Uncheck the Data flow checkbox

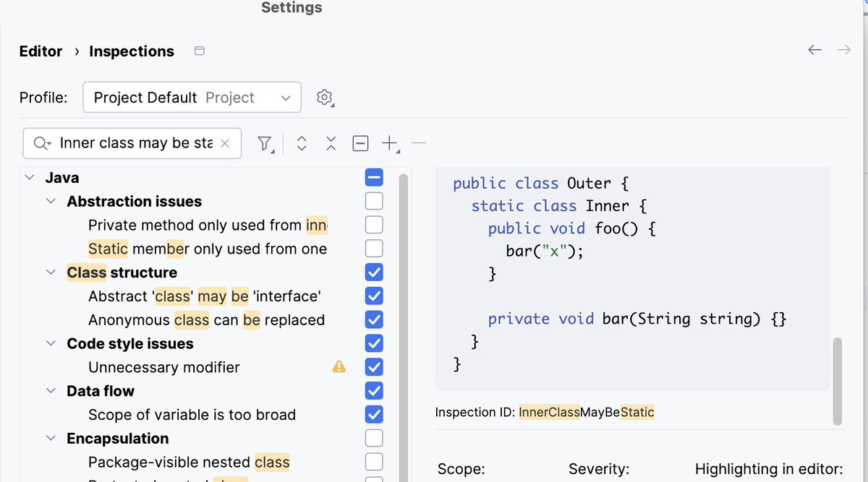(374, 391)
